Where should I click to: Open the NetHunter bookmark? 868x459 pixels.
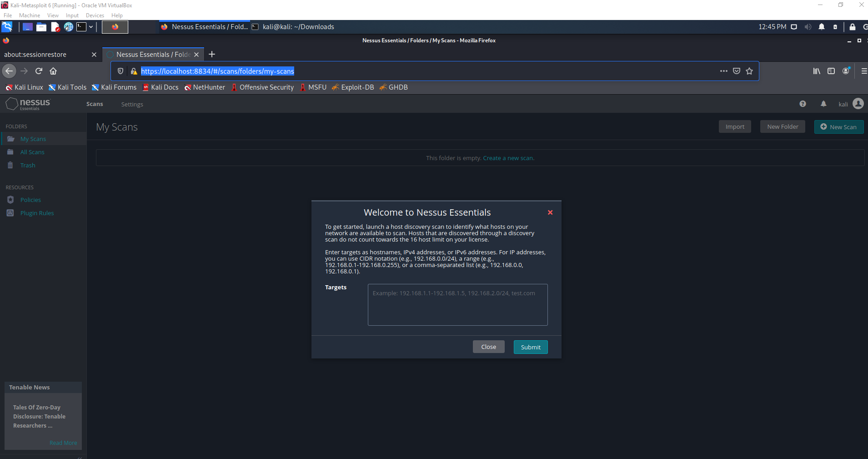pos(205,87)
